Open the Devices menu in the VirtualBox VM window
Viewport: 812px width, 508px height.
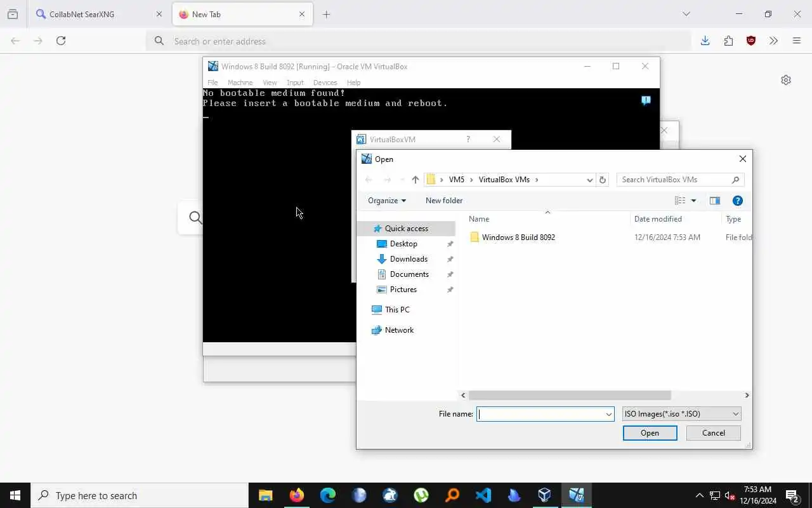click(325, 83)
